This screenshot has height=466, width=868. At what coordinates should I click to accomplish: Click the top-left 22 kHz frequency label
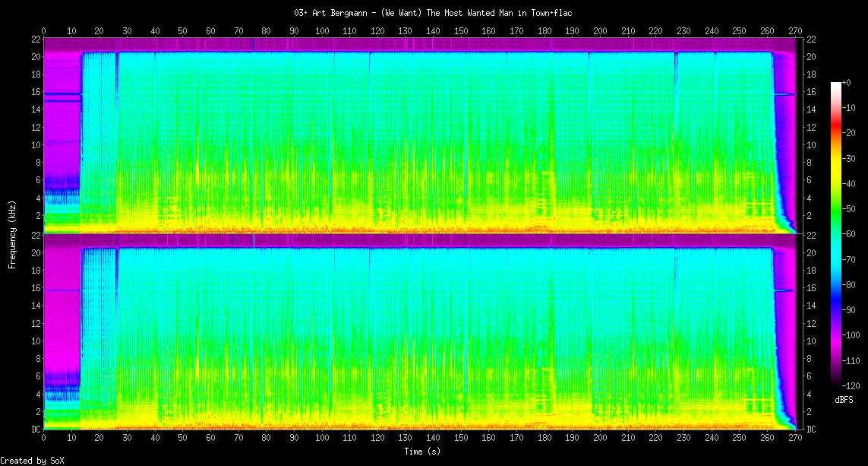click(36, 40)
